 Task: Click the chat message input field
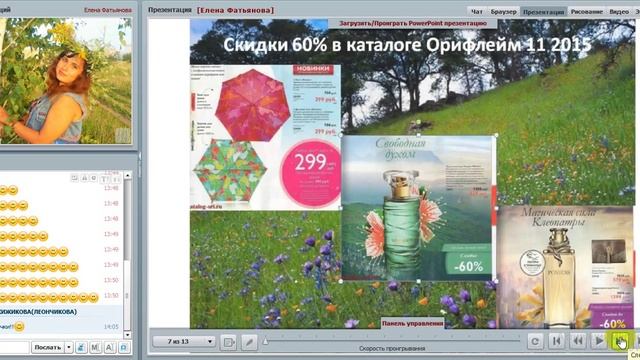pos(14,347)
